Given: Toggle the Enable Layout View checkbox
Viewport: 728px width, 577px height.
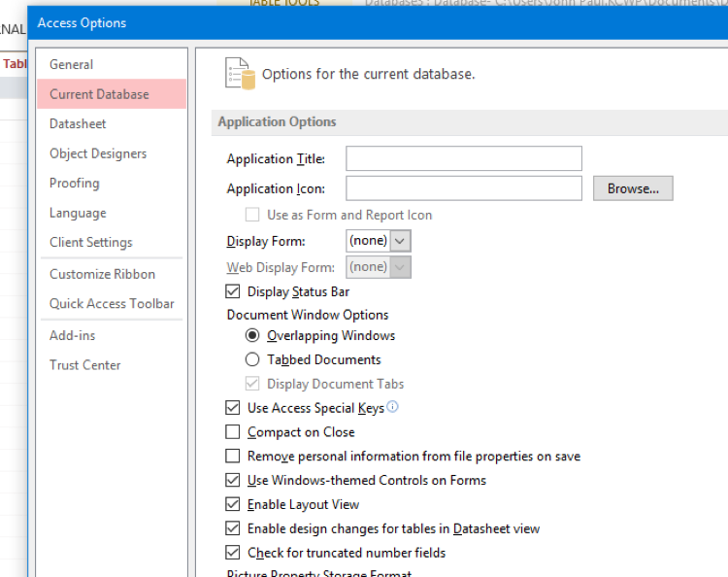Looking at the screenshot, I should click(233, 504).
